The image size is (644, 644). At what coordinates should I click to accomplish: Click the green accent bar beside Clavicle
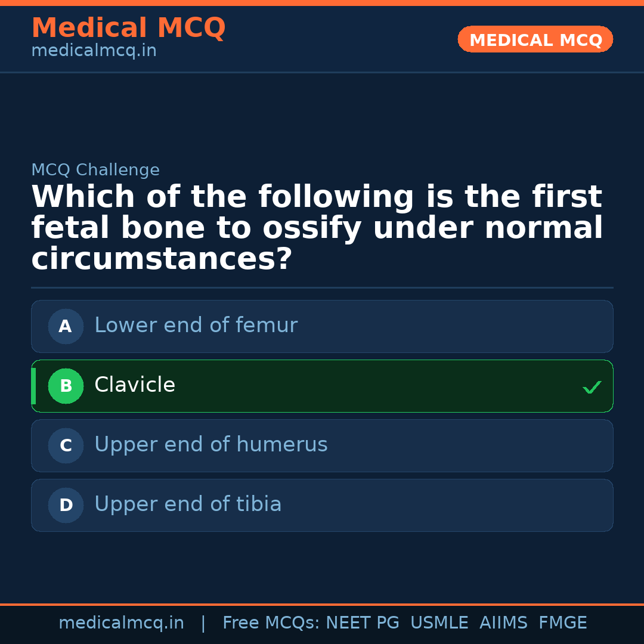33,386
